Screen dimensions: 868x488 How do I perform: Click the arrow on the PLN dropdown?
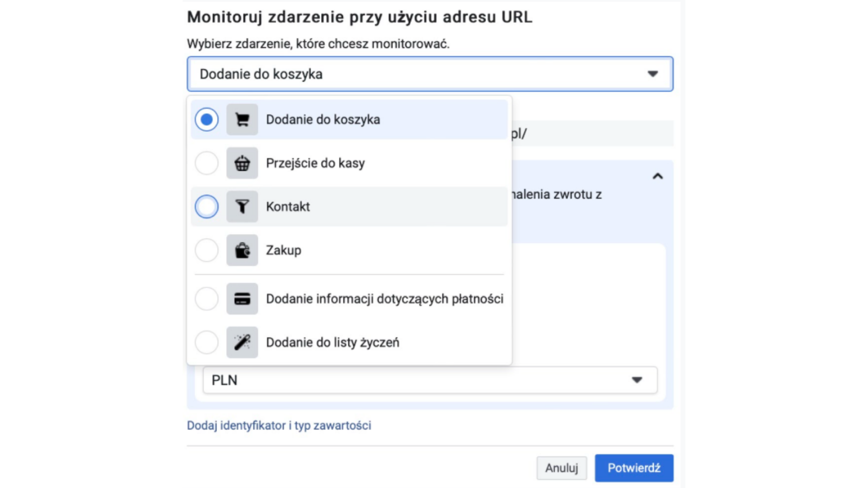pos(637,380)
